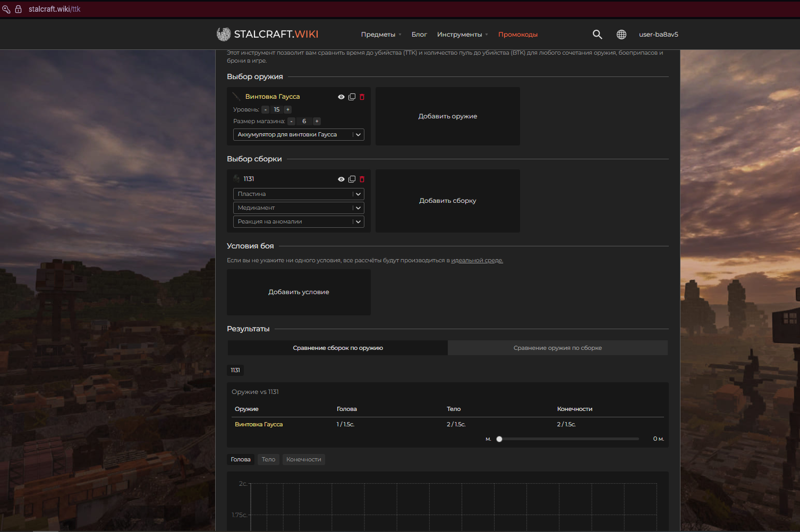
Task: Click the Винтовка Гаусса weapon card title
Action: pos(273,97)
